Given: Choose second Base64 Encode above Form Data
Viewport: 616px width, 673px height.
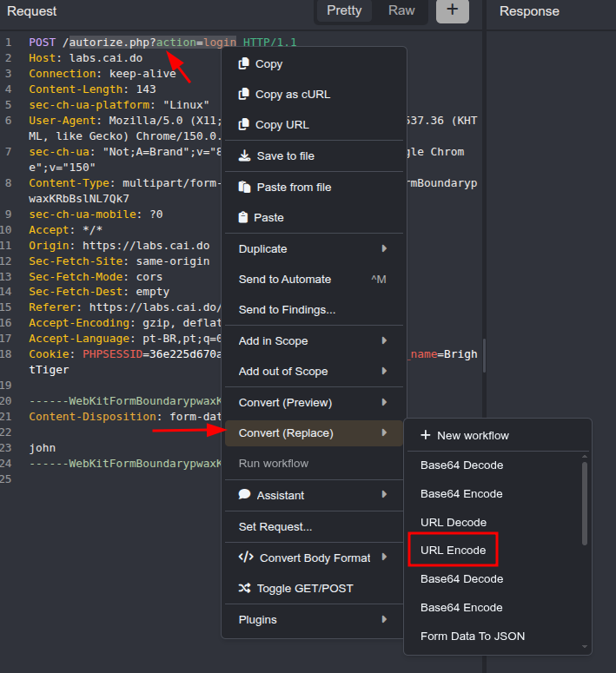Looking at the screenshot, I should pos(494,608).
